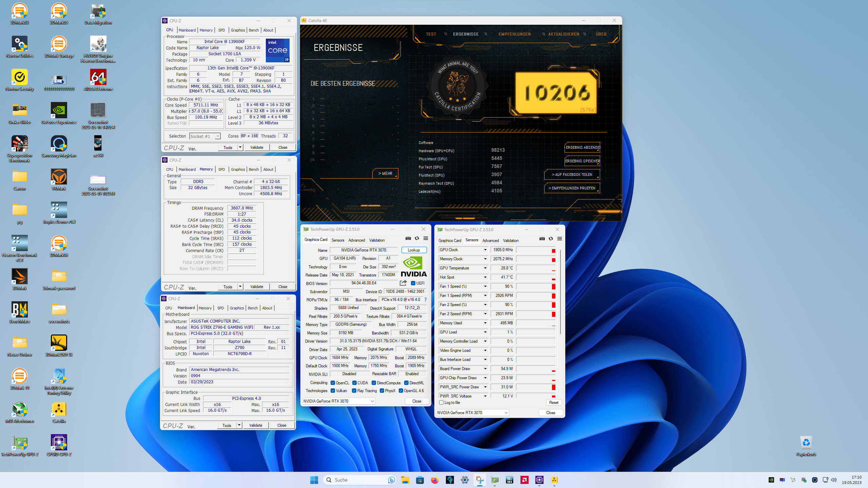This screenshot has width=868, height=488.
Task: Take a screenshot in the GPU-Z Graphics Card window
Action: click(408, 239)
